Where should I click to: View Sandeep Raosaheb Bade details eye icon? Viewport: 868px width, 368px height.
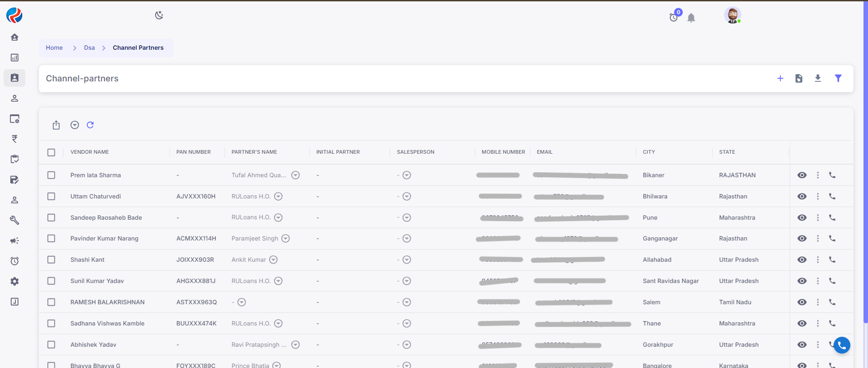point(802,217)
